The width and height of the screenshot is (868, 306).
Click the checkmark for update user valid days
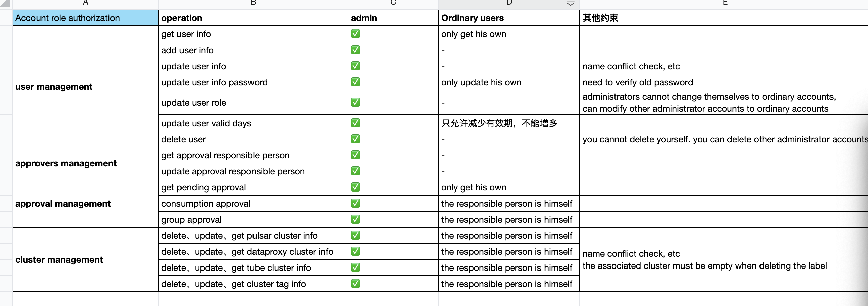(355, 123)
